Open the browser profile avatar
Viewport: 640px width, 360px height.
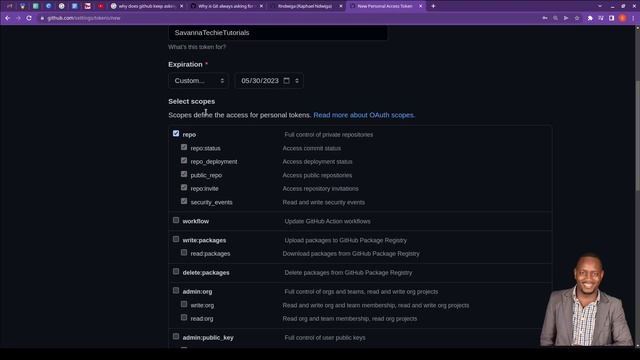click(622, 18)
